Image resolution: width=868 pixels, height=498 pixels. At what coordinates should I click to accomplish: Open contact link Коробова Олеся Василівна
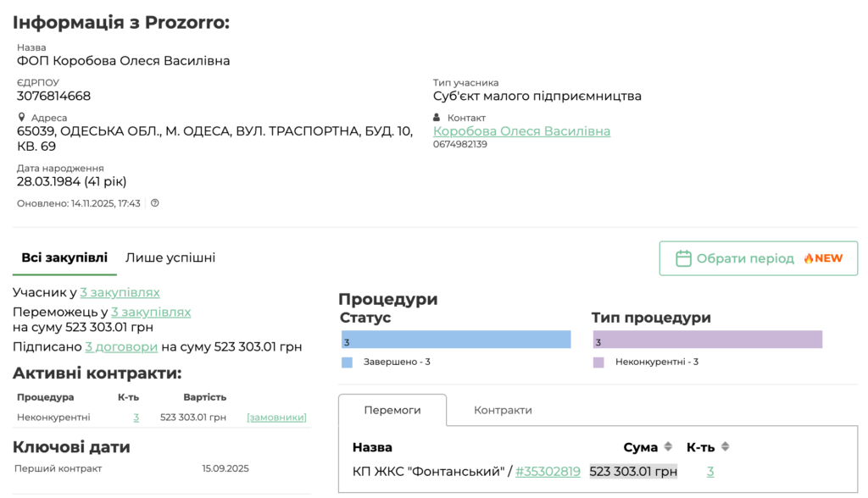pos(521,131)
